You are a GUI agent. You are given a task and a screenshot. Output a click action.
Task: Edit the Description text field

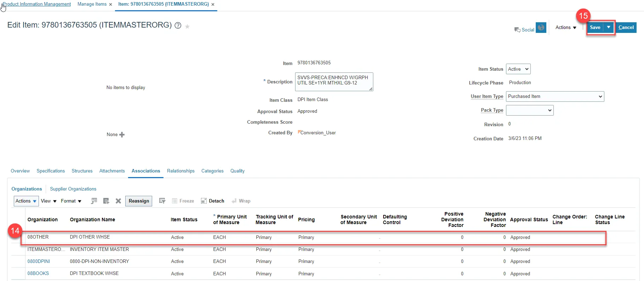coord(334,82)
